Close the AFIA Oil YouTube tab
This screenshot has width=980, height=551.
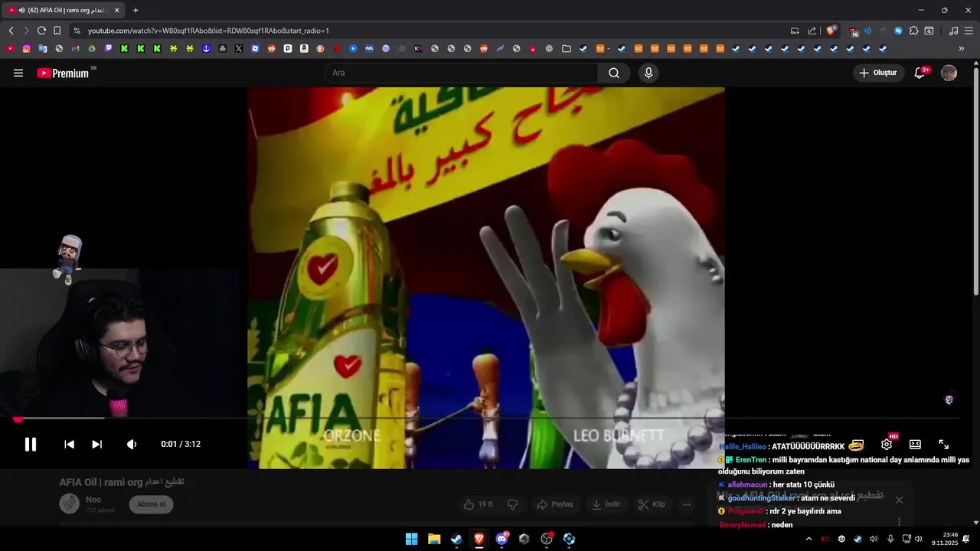click(117, 10)
